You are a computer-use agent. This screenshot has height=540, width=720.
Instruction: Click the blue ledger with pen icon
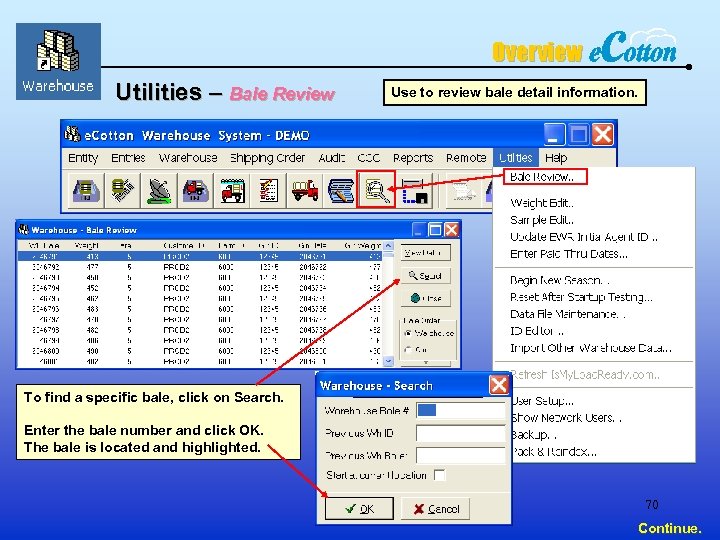pyautogui.click(x=340, y=190)
